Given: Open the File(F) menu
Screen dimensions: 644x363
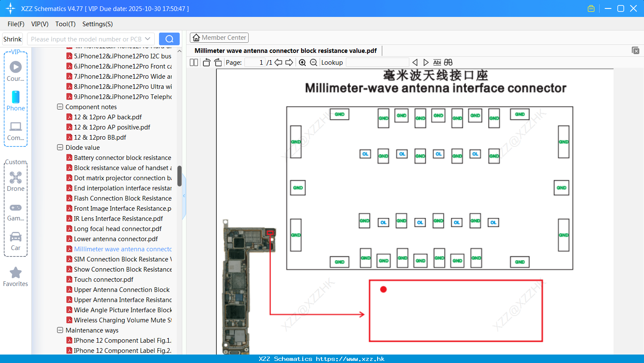Looking at the screenshot, I should click(16, 24).
